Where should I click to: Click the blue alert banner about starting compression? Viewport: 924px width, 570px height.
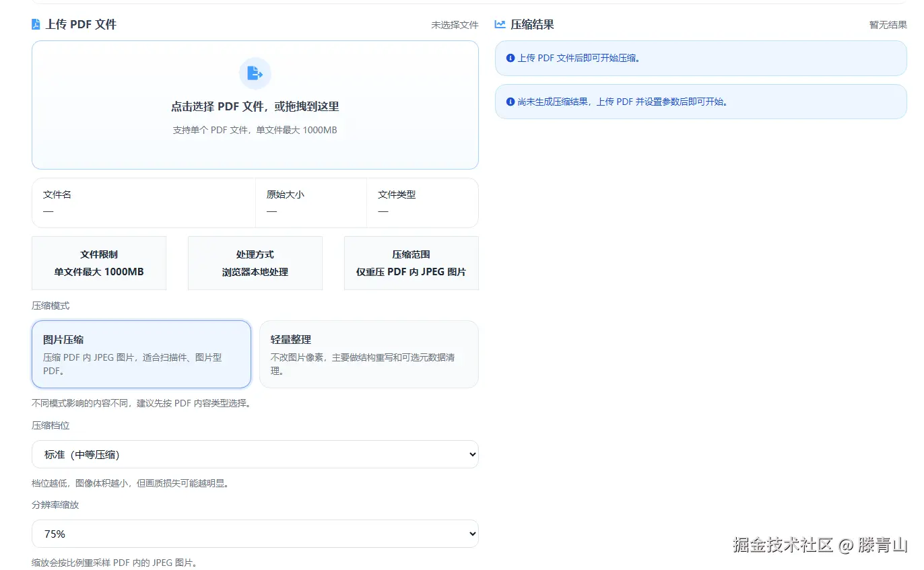[x=701, y=59]
